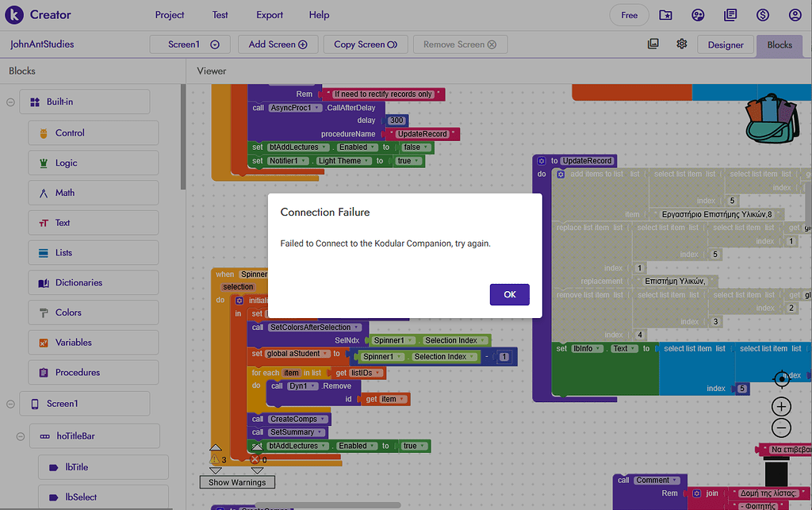
Task: Collapse the Screen1 component tree
Action: pos(11,404)
